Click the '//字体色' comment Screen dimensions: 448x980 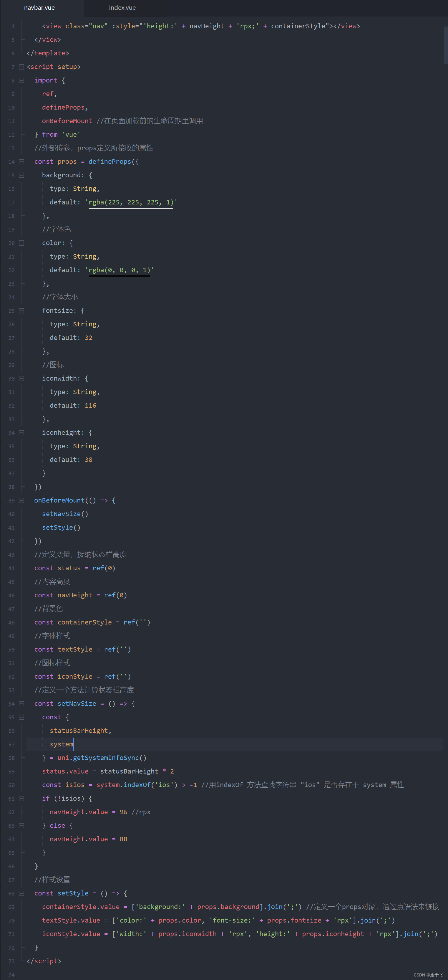[x=56, y=229]
